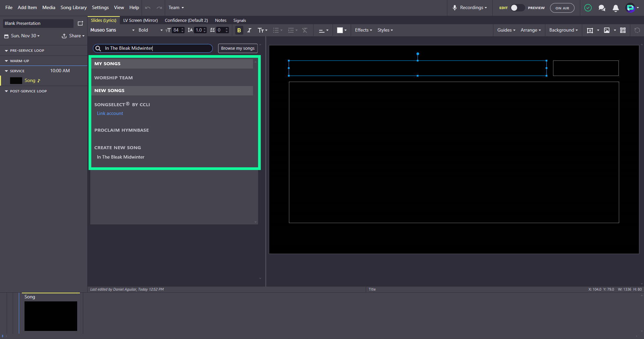This screenshot has height=339, width=644.
Task: Click the Link account link
Action: point(110,114)
